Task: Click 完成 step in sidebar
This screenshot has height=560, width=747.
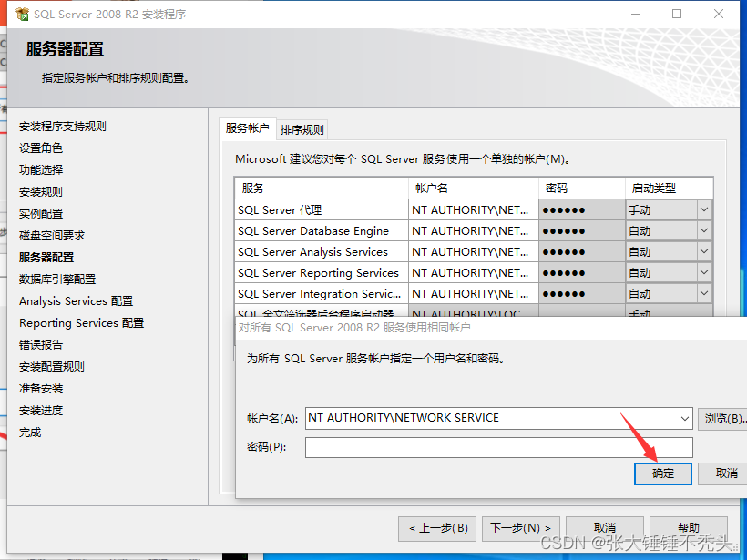Action: tap(30, 433)
